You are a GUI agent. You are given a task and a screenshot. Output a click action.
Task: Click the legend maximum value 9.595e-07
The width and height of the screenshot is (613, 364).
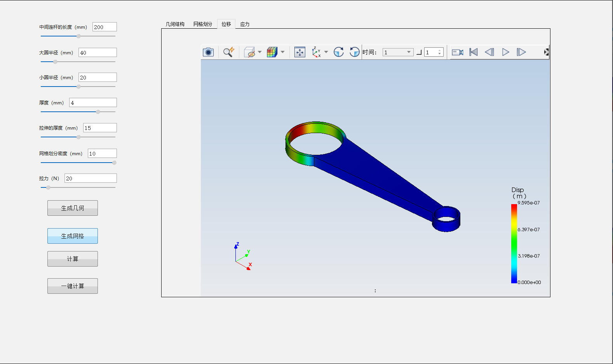529,203
